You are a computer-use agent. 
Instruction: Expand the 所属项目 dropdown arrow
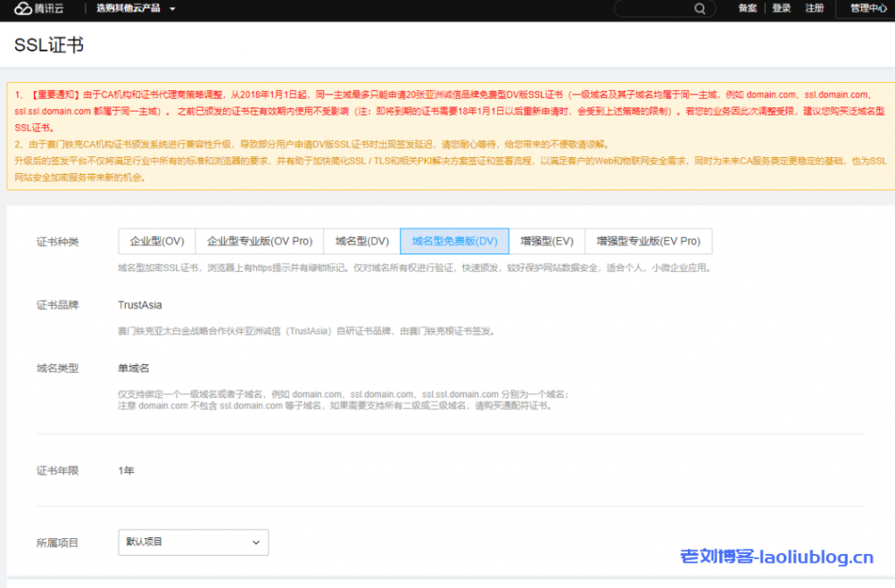pos(258,542)
